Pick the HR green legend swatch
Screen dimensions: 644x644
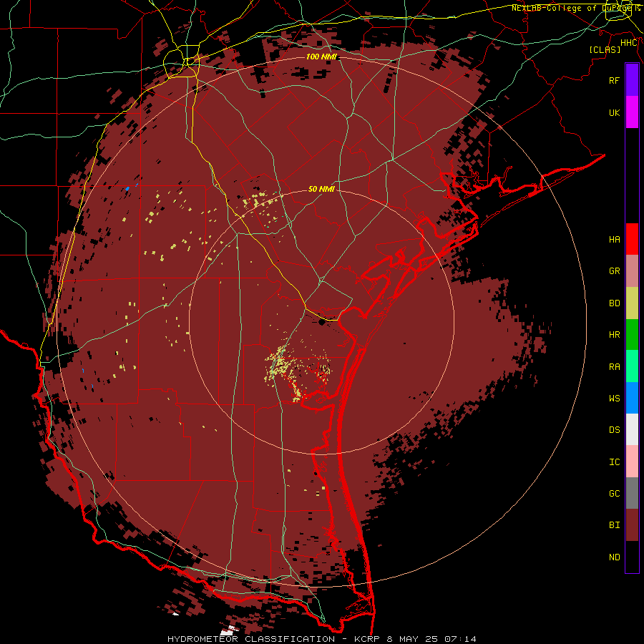(x=632, y=335)
